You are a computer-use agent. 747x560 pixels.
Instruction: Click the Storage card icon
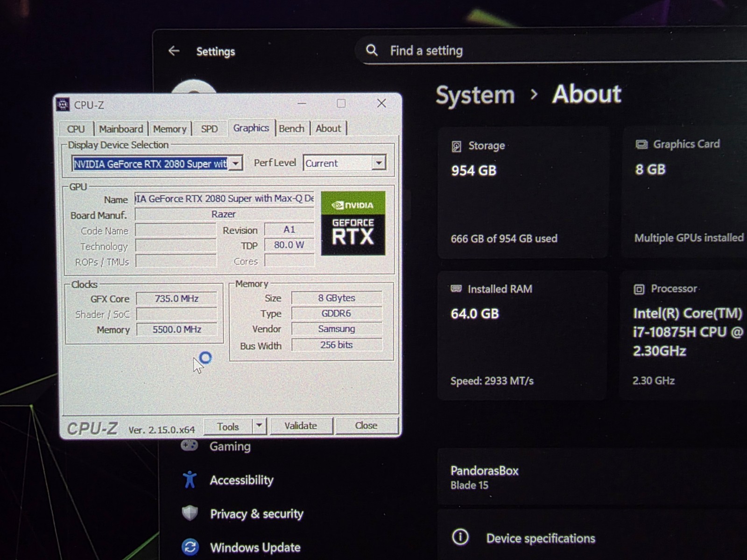click(x=457, y=147)
